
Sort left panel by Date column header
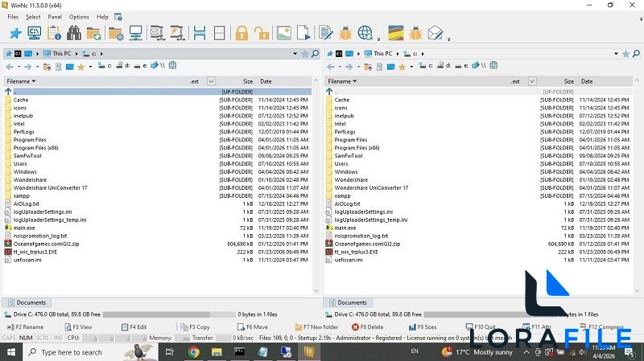tap(266, 81)
